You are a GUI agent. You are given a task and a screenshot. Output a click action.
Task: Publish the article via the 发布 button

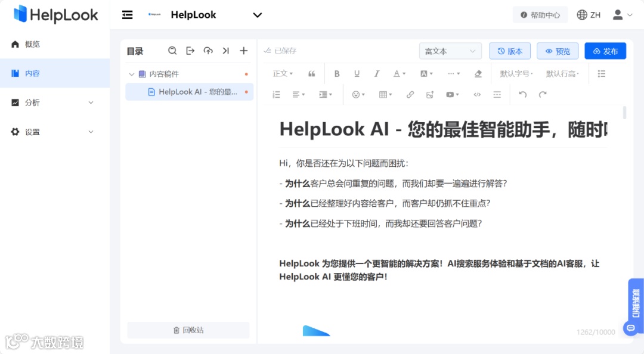(x=605, y=51)
